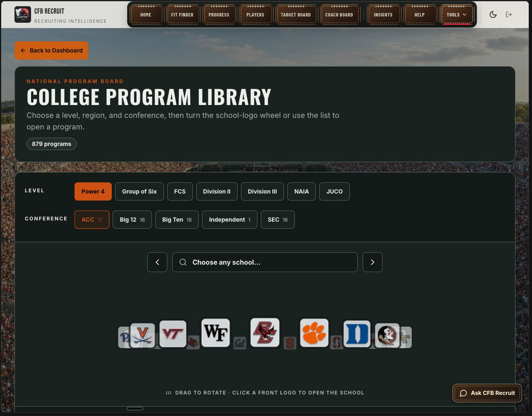Rotate wheel with the left arrow button
This screenshot has height=416, width=532.
point(157,262)
